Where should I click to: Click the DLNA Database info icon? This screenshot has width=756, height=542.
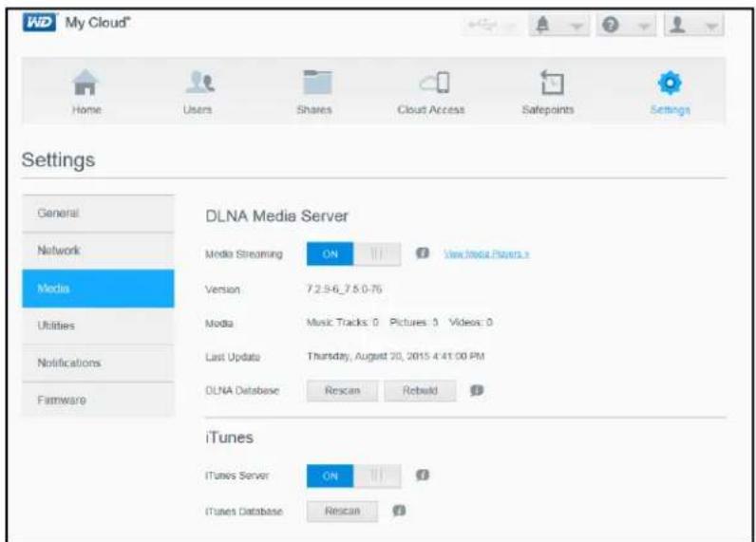pos(477,390)
